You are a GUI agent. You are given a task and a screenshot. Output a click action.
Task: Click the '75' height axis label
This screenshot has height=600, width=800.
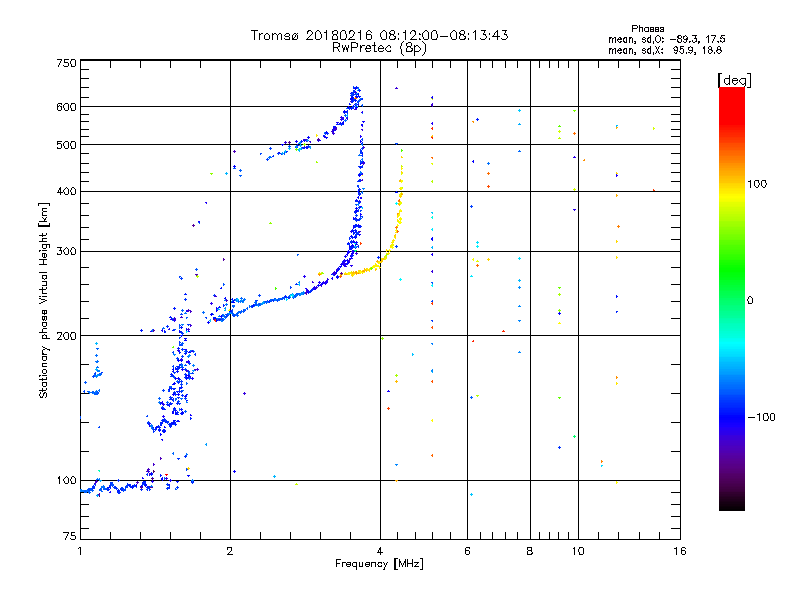coord(70,536)
